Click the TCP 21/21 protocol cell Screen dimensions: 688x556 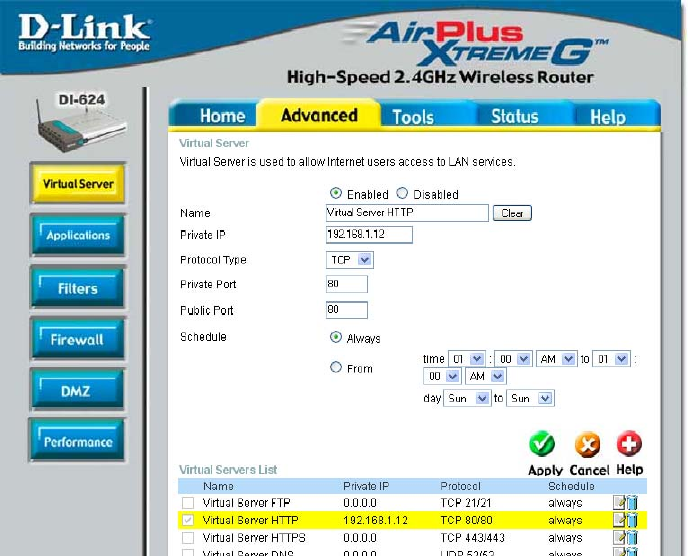pyautogui.click(x=466, y=502)
